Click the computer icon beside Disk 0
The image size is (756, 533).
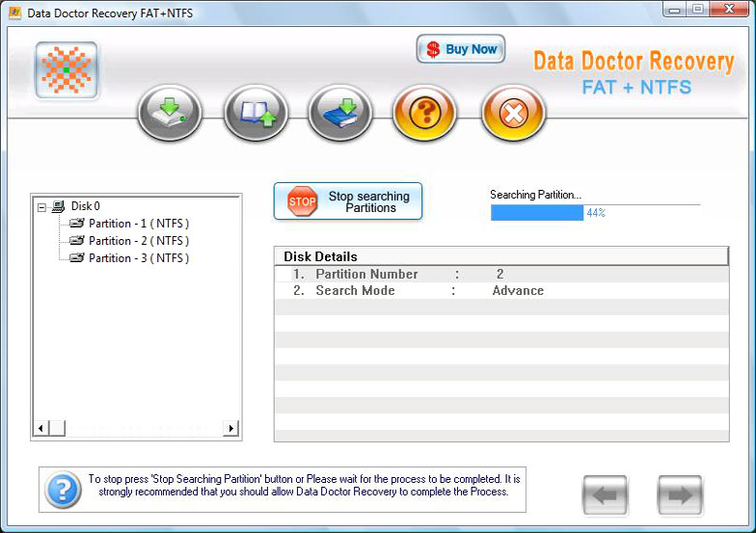58,206
